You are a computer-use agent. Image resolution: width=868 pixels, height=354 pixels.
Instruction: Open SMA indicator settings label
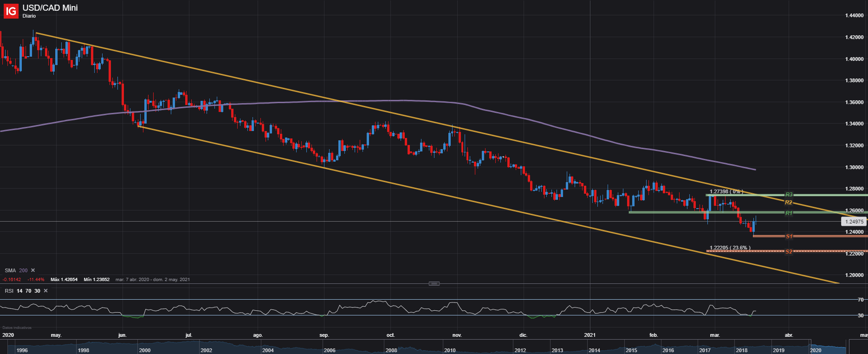coord(10,270)
